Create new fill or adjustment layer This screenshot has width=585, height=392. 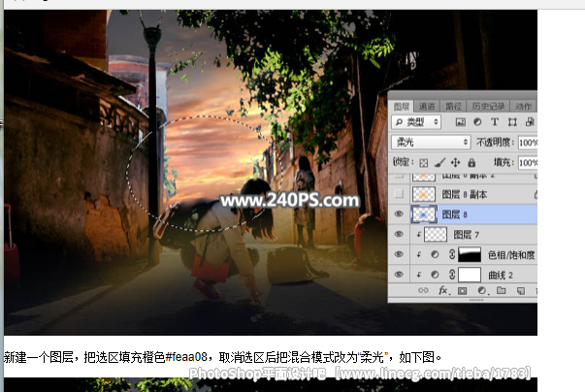[x=482, y=290]
